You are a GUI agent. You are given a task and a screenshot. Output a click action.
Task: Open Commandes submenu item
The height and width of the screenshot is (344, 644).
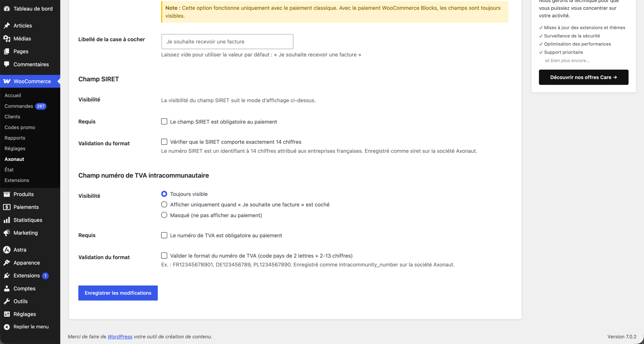(19, 106)
